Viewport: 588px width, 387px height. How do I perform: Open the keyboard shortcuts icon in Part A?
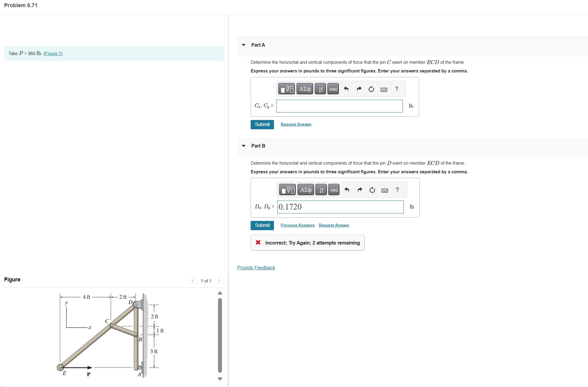(384, 89)
